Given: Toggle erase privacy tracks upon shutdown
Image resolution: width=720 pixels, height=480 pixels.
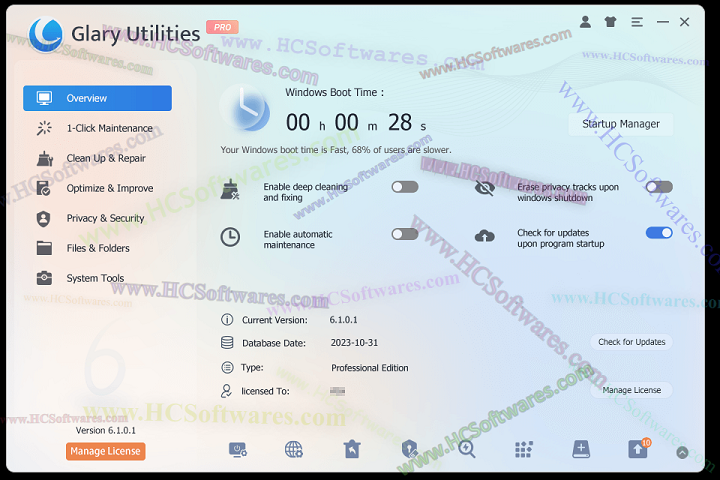Looking at the screenshot, I should (x=659, y=186).
